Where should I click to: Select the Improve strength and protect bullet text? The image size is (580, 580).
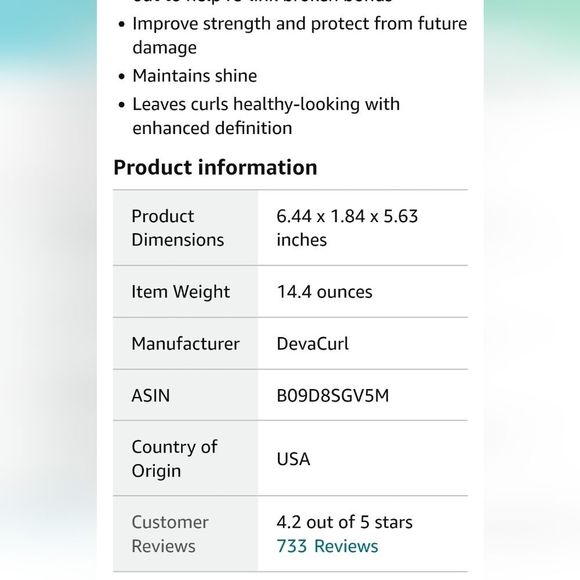click(x=300, y=36)
